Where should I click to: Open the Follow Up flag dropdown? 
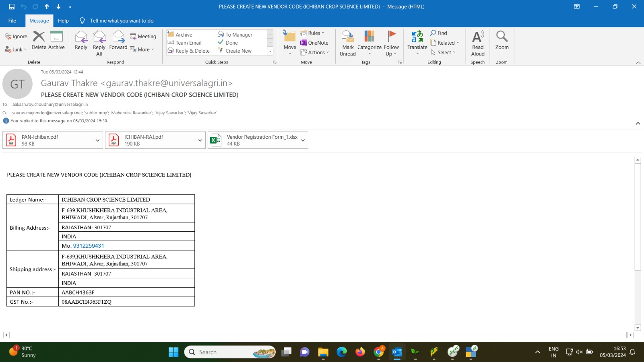pyautogui.click(x=391, y=50)
